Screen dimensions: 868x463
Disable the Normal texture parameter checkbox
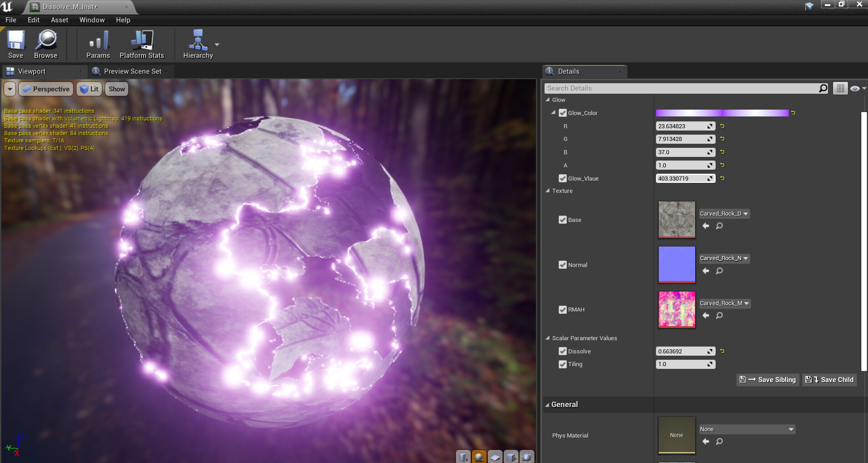pyautogui.click(x=563, y=265)
